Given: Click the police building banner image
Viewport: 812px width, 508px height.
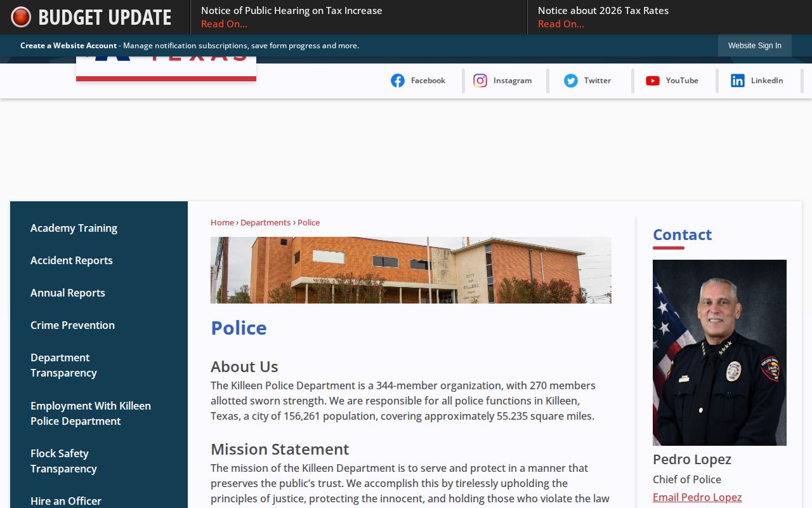Looking at the screenshot, I should pyautogui.click(x=411, y=270).
